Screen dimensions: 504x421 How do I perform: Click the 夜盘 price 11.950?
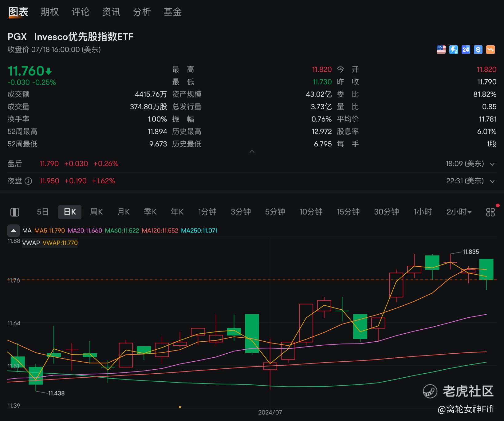click(x=49, y=181)
